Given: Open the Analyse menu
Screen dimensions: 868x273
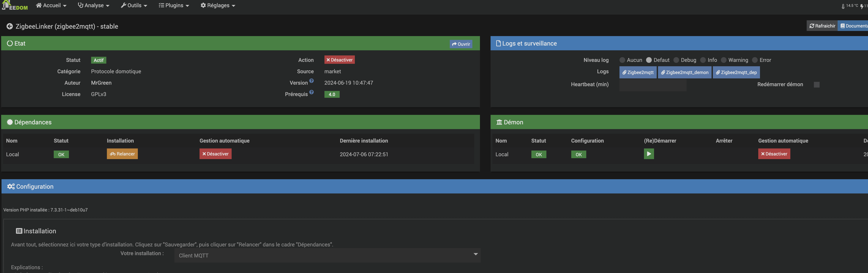Looking at the screenshot, I should point(94,5).
